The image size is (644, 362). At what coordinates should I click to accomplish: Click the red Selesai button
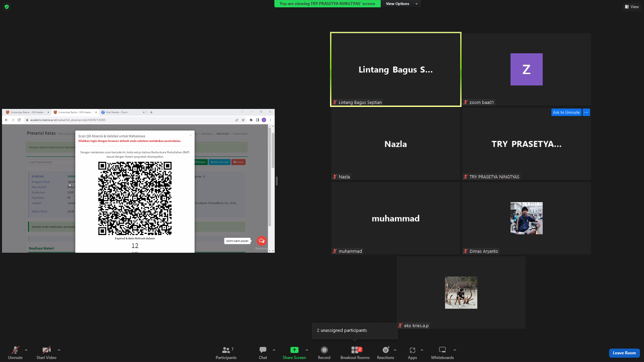click(x=238, y=162)
